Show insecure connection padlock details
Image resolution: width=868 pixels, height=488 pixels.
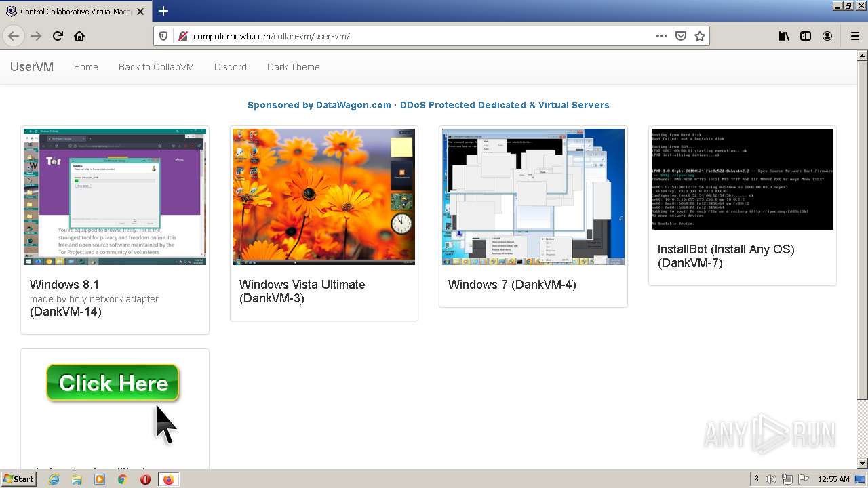coord(182,36)
